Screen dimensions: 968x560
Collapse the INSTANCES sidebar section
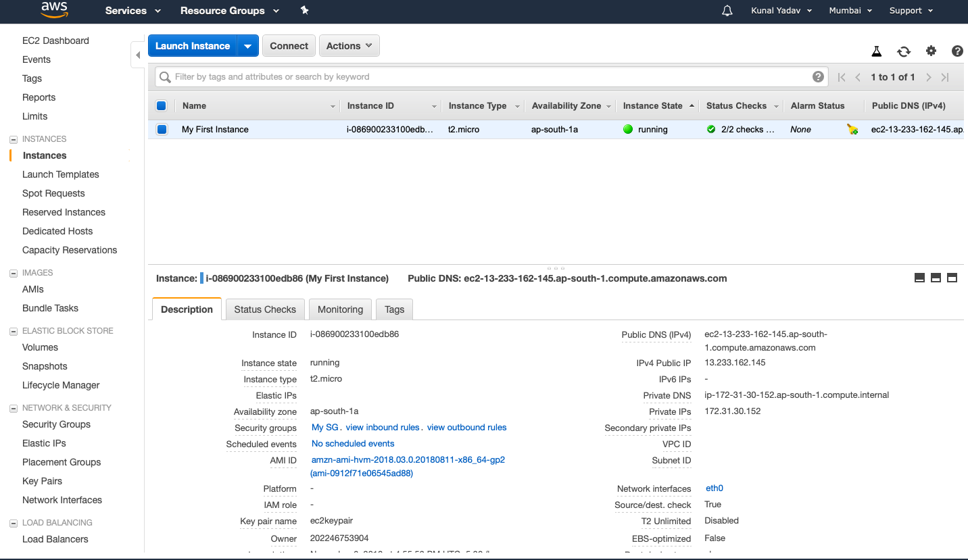click(x=14, y=139)
